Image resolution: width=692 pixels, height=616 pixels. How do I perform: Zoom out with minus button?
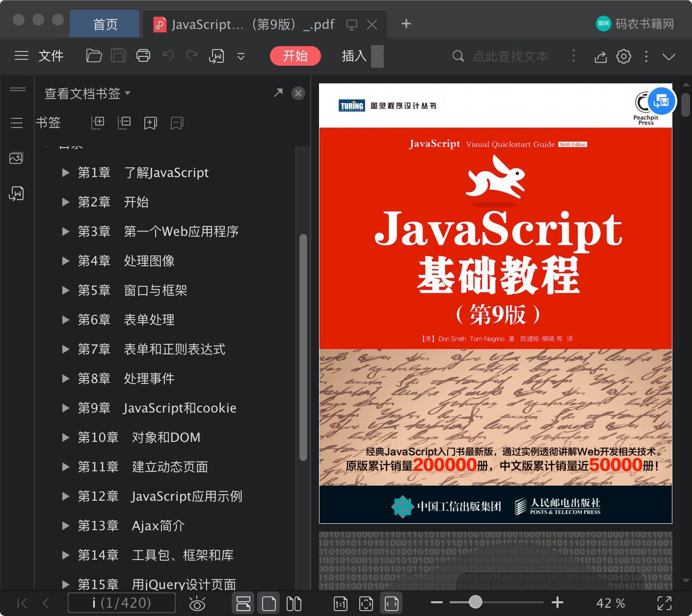436,602
